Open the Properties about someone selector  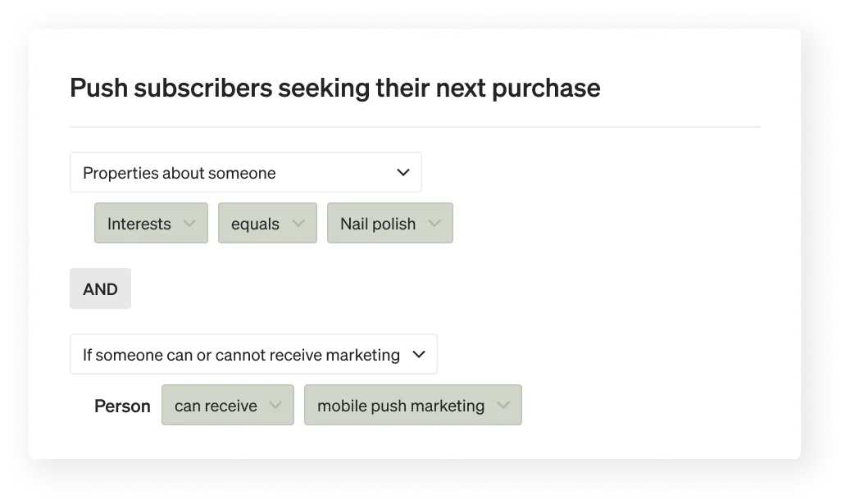click(246, 172)
